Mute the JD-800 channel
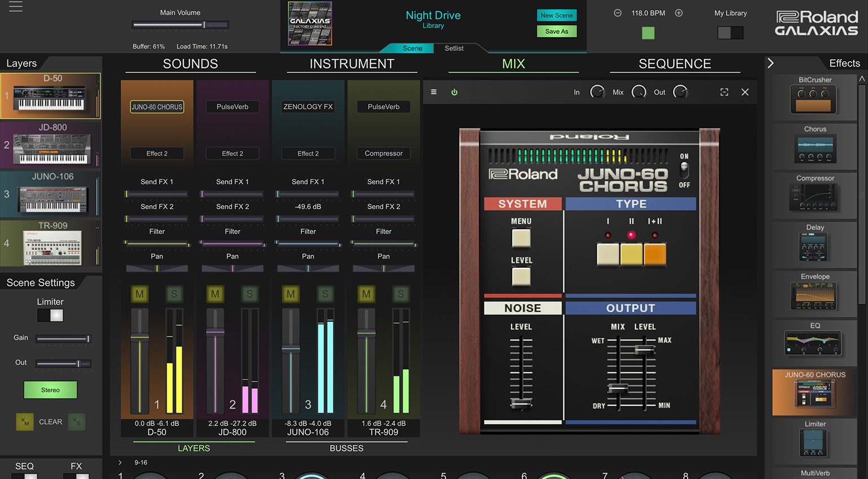This screenshot has height=479, width=868. 215,294
